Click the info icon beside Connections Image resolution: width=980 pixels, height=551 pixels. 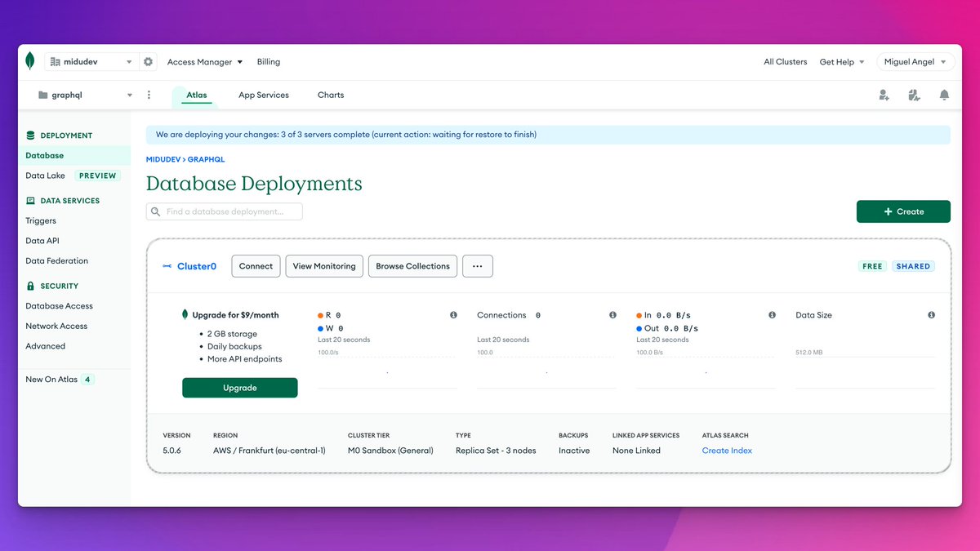click(x=612, y=315)
